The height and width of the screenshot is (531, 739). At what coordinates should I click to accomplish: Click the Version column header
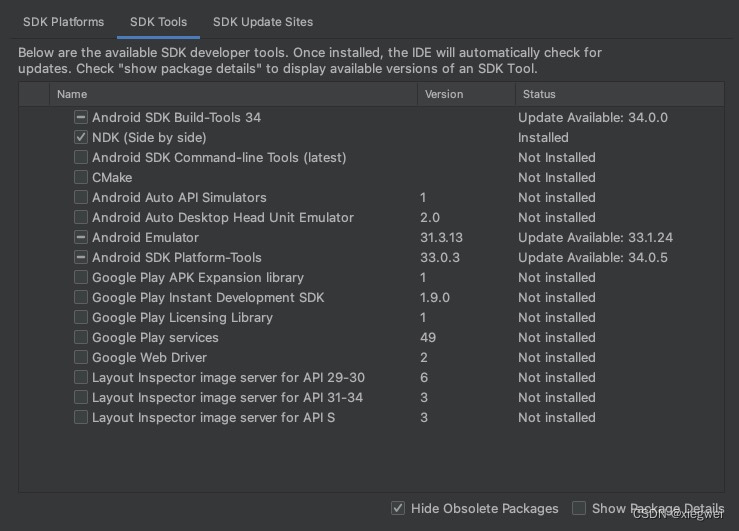click(467, 94)
